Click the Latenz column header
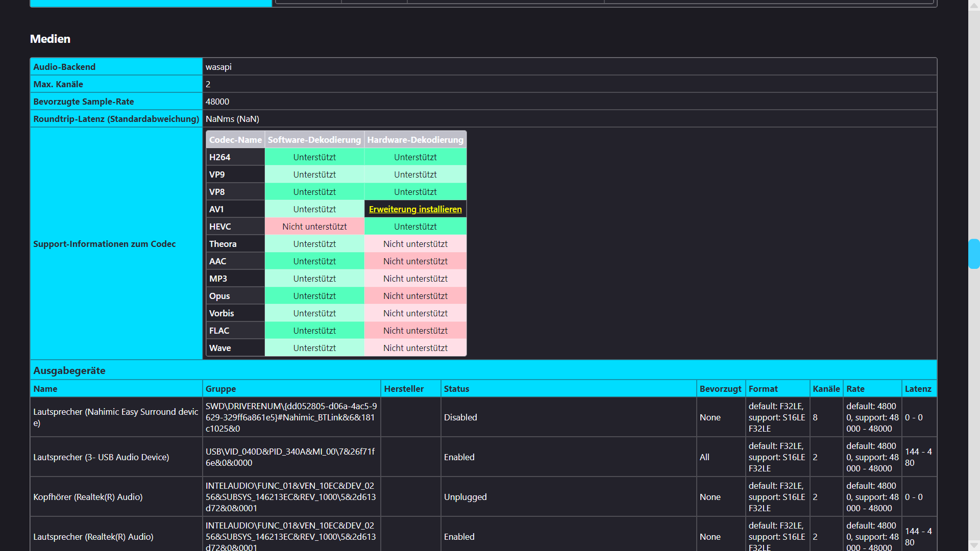Viewport: 980px width, 551px height. pos(918,389)
